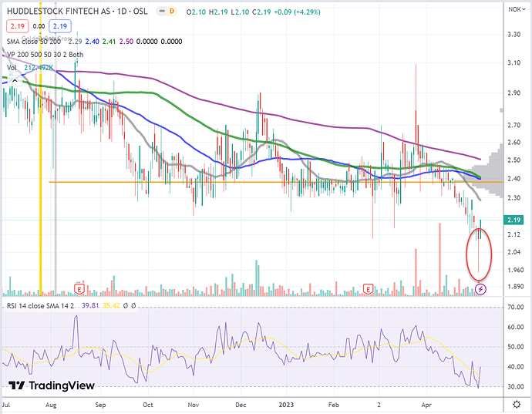The image size is (532, 414).
Task: Click the Oct label on time axis
Action: click(148, 405)
